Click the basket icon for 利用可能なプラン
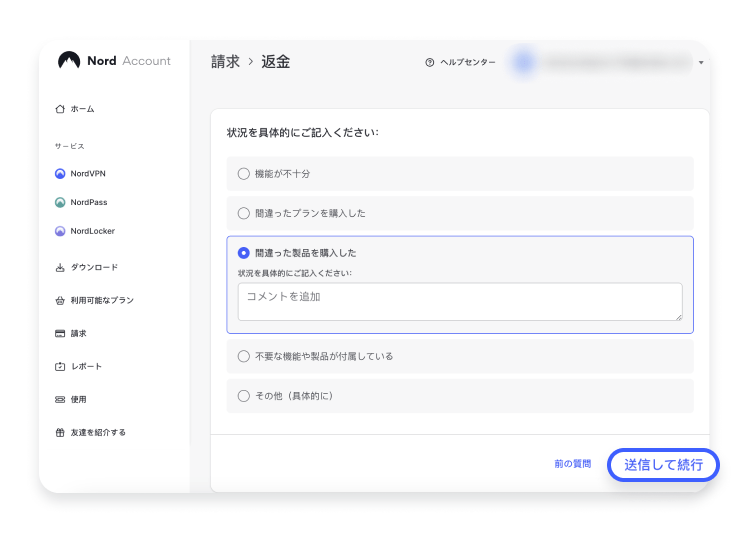The width and height of the screenshot is (750, 533). coord(60,300)
